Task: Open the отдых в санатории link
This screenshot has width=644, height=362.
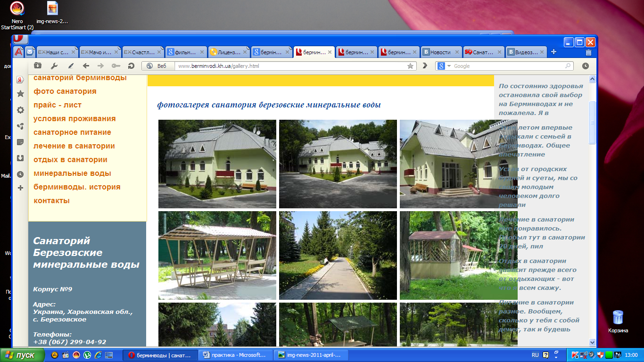Action: [70, 159]
